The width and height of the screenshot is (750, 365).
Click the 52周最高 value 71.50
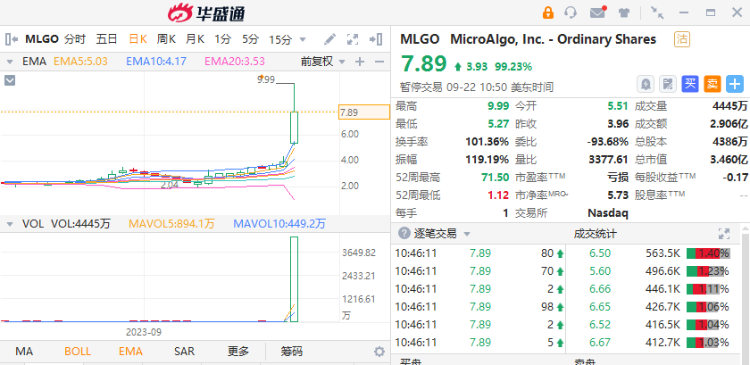point(496,177)
